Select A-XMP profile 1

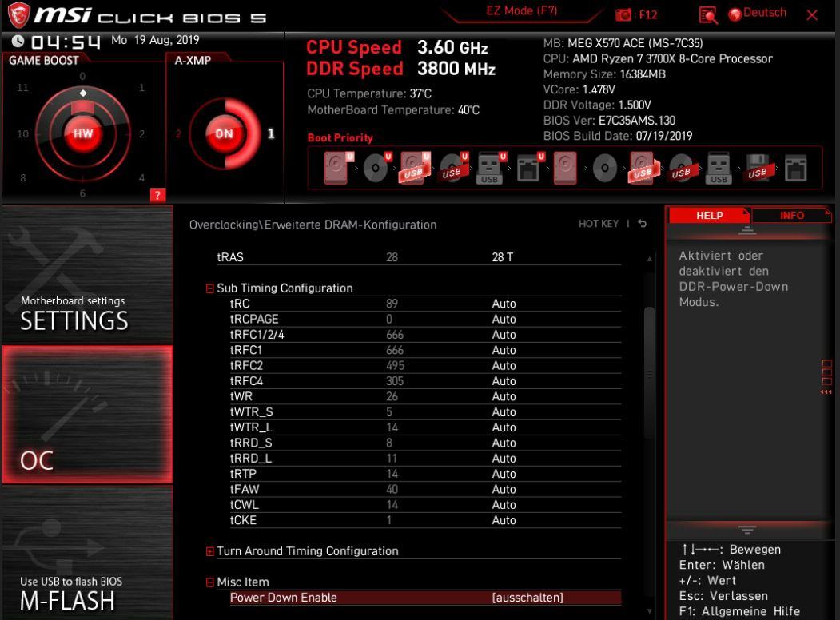[x=271, y=133]
